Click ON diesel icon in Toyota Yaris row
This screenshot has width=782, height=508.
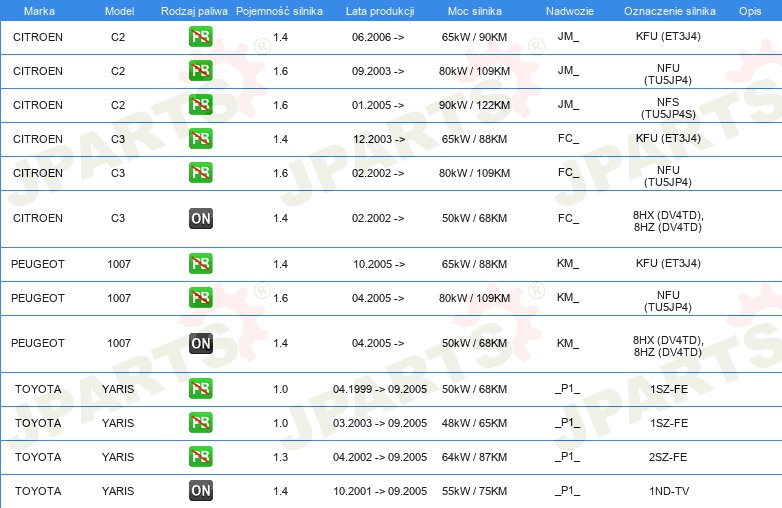click(200, 491)
